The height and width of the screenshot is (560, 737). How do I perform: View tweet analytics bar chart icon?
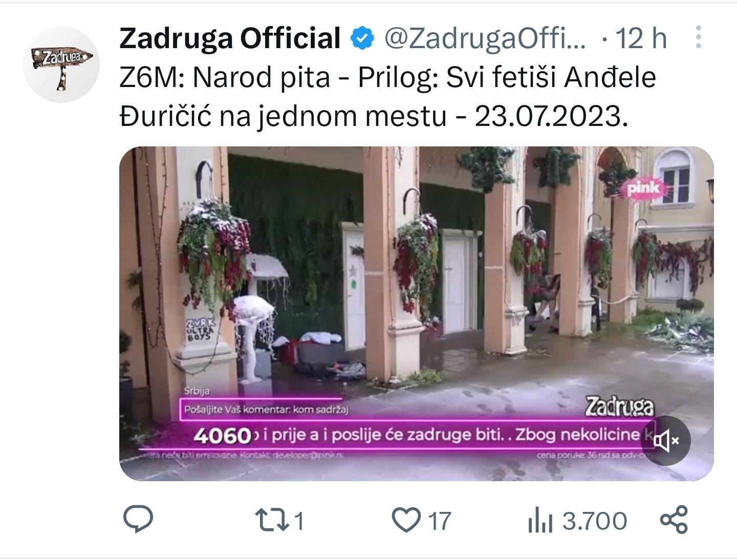pos(540,520)
